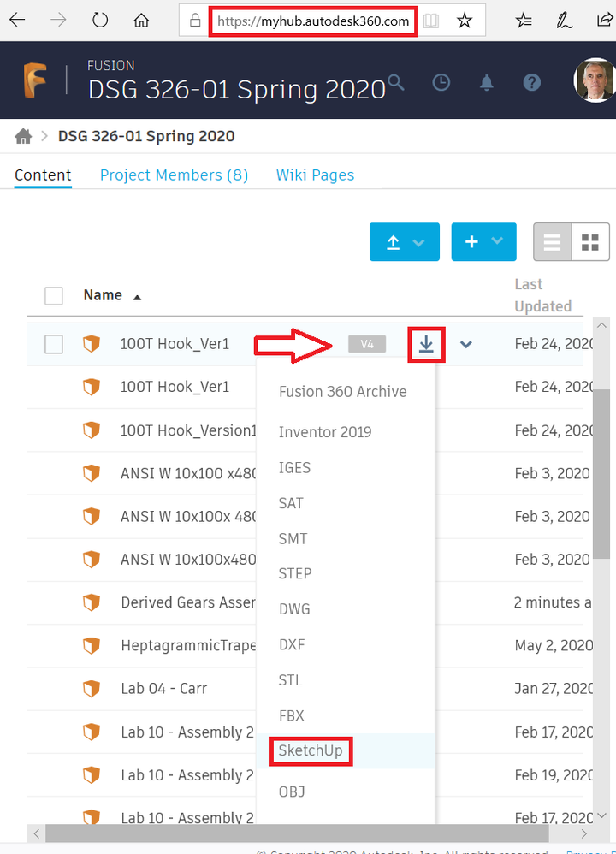Click the add notes pen icon
The width and height of the screenshot is (616, 854).
pos(565,21)
